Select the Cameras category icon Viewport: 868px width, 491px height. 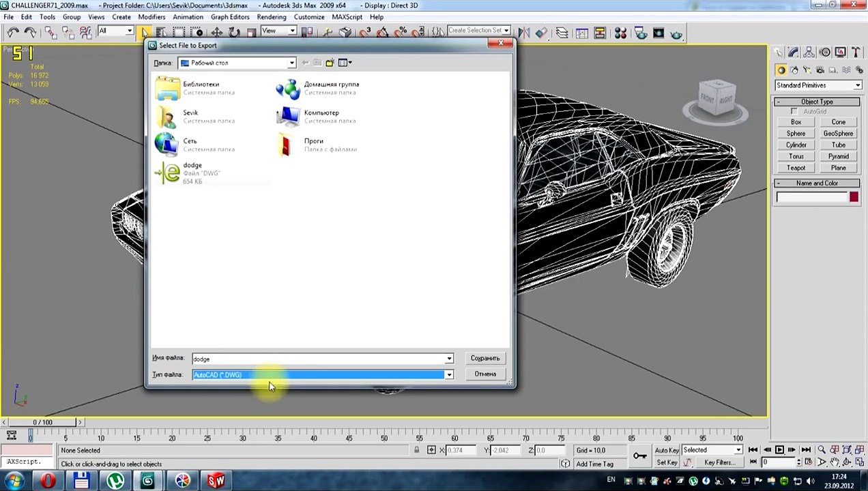(820, 70)
